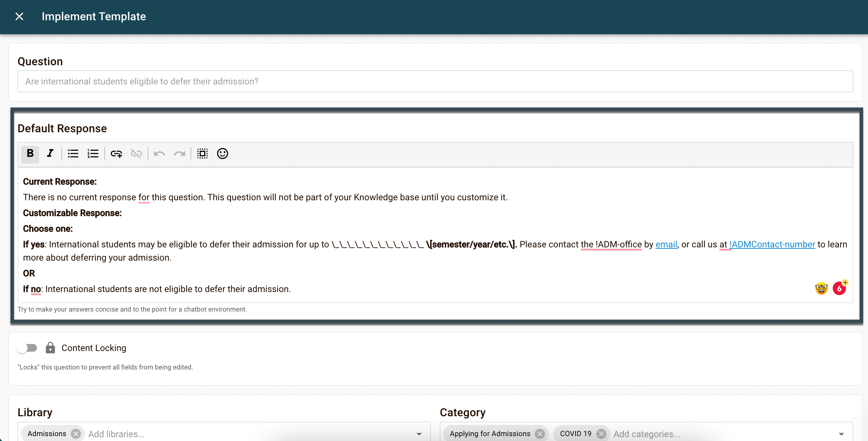Enable the Content Locking toggle

click(x=27, y=348)
